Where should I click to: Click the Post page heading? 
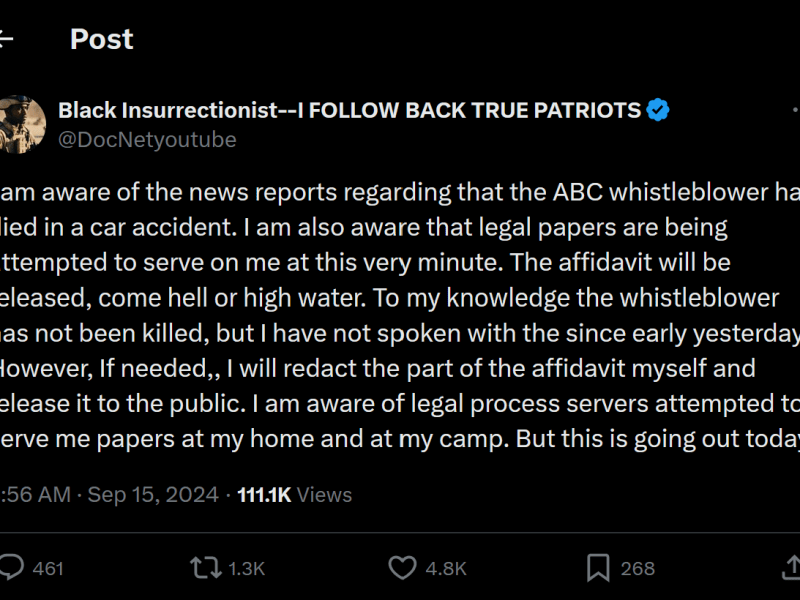coord(101,39)
